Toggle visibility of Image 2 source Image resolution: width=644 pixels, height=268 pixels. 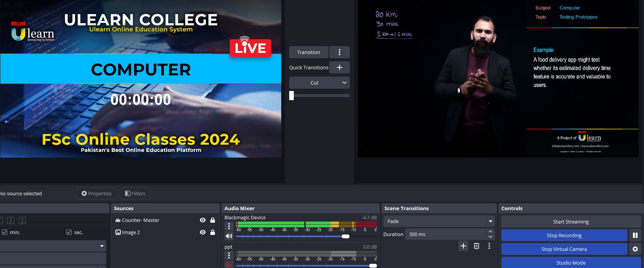pyautogui.click(x=203, y=232)
